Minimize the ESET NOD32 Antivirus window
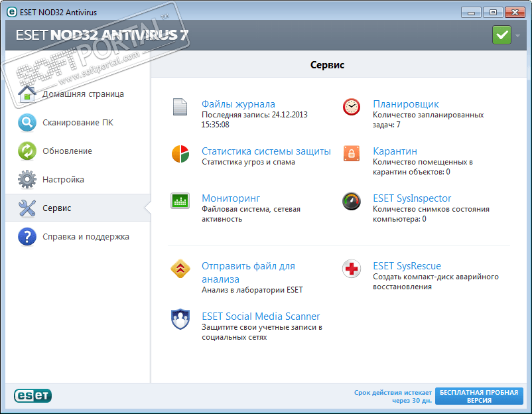The image size is (532, 414). point(471,13)
